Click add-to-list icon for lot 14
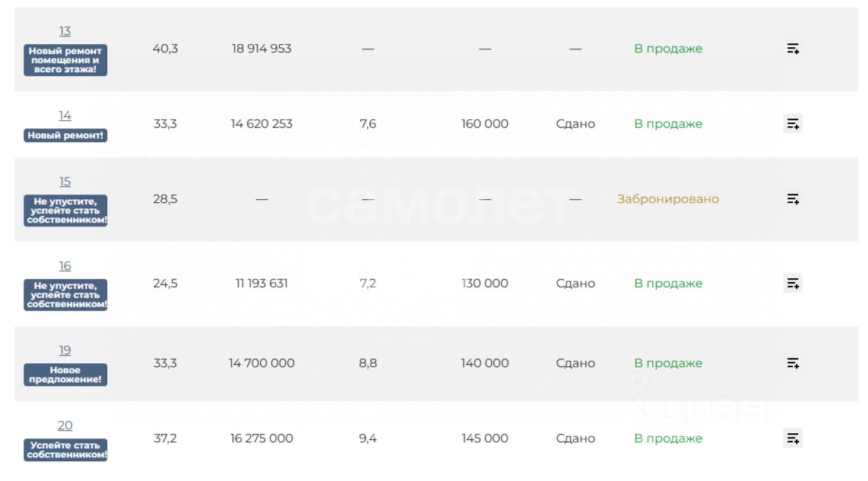868x481 pixels. pyautogui.click(x=793, y=124)
